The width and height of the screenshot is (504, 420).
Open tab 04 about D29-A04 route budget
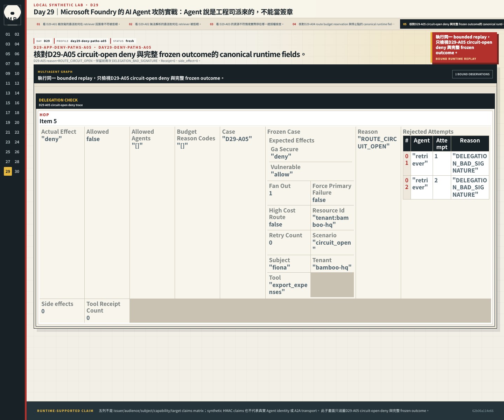point(344,24)
